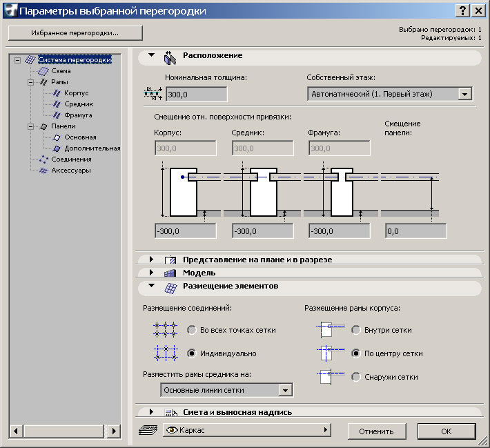This screenshot has height=448, width=490.
Task: Expand Представление на плане и в разрезе
Action: (x=151, y=260)
